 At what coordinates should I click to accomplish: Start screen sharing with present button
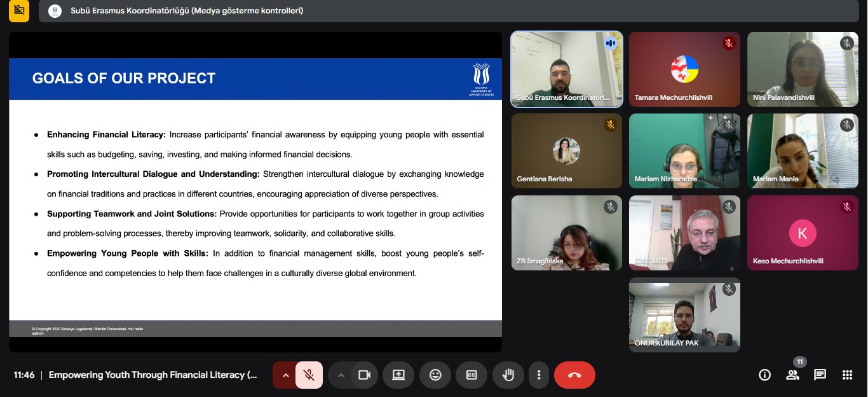[398, 375]
